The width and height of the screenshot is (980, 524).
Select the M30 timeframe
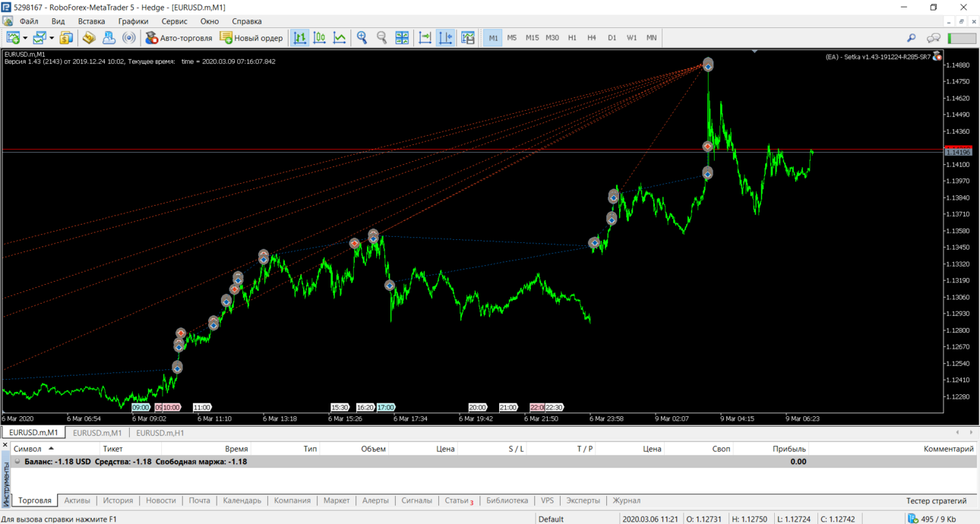tap(552, 37)
